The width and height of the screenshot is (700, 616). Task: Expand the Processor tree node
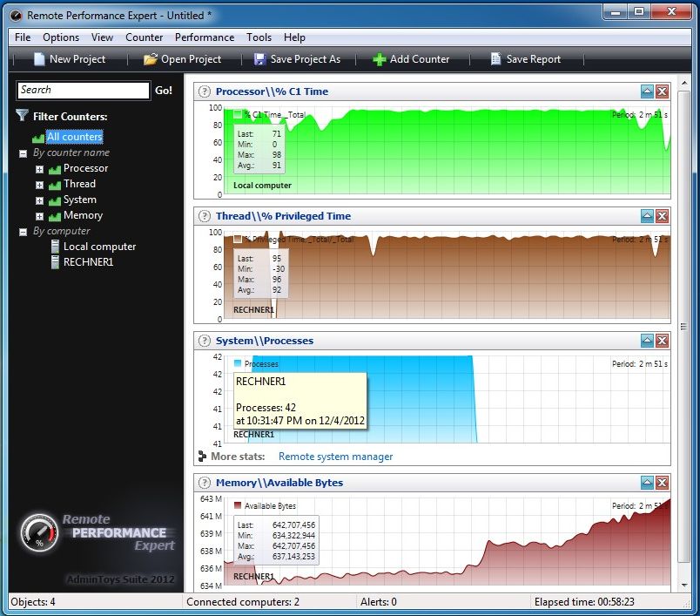[40, 169]
